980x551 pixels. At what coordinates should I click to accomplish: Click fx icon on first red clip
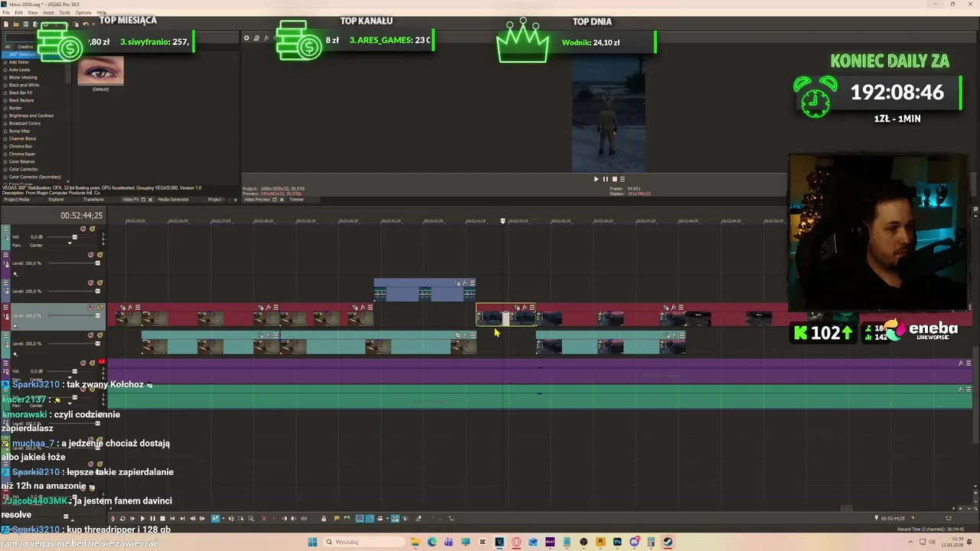[130, 307]
